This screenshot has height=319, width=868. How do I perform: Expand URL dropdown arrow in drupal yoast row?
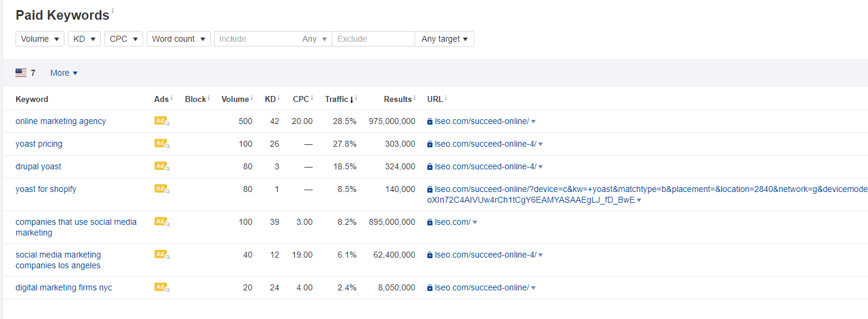point(540,167)
